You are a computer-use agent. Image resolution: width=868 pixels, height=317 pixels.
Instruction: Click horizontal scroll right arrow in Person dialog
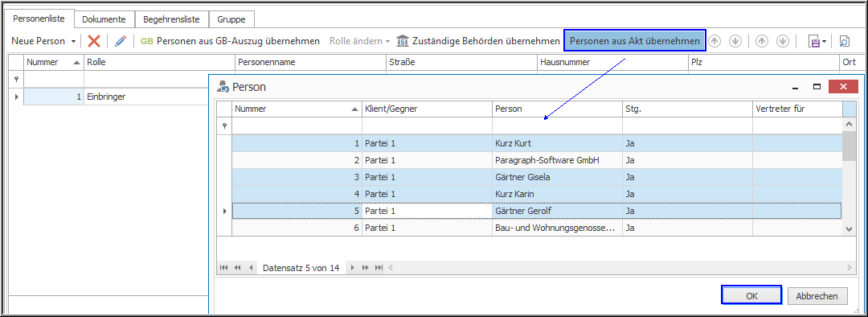click(849, 268)
